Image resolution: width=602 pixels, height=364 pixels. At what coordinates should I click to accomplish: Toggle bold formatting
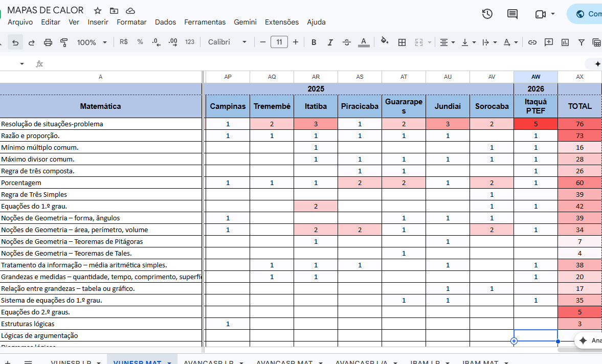tap(314, 42)
